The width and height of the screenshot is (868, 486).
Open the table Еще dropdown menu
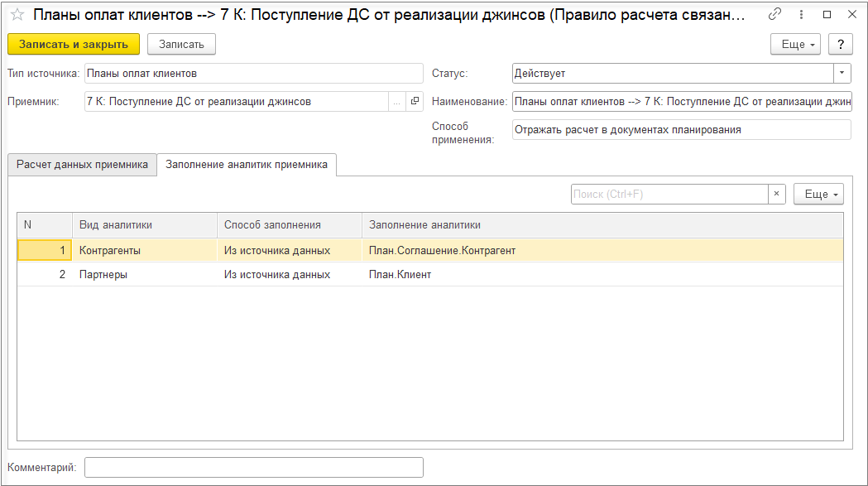pyautogui.click(x=818, y=194)
